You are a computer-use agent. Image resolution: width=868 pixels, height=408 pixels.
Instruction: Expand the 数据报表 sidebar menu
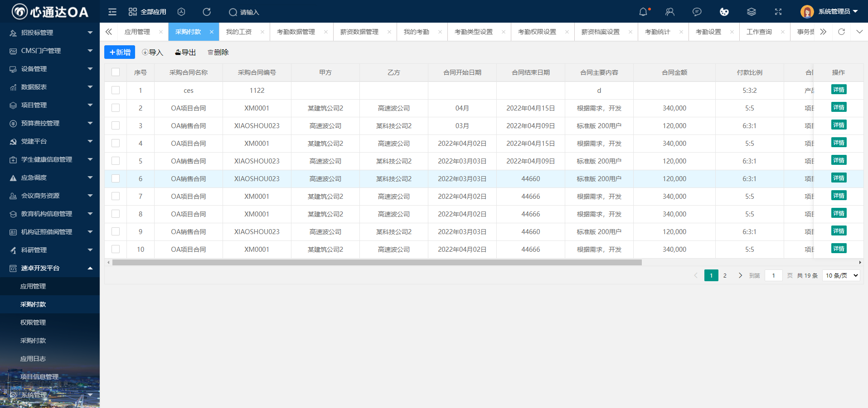(x=50, y=87)
